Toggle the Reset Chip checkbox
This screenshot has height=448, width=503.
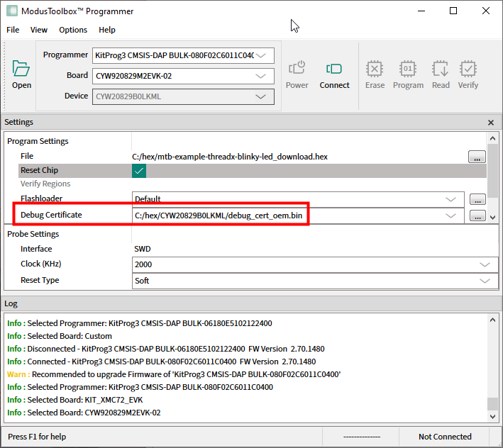pos(139,171)
